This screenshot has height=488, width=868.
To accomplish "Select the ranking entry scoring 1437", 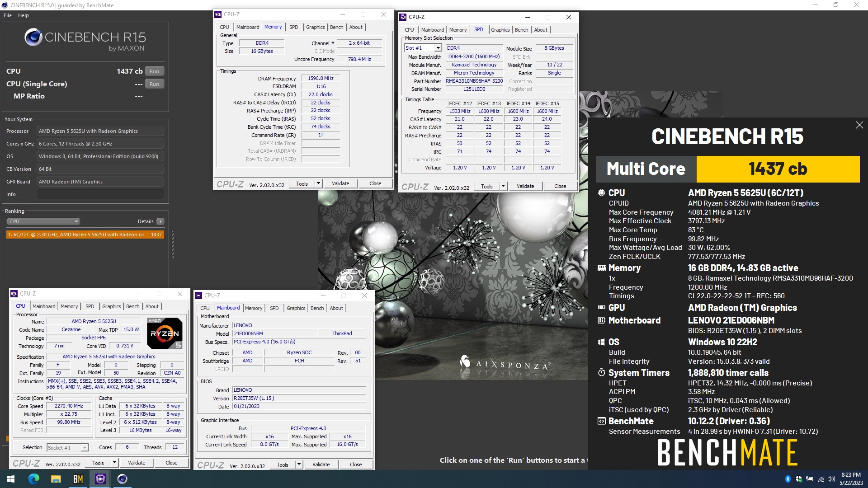I will [85, 235].
